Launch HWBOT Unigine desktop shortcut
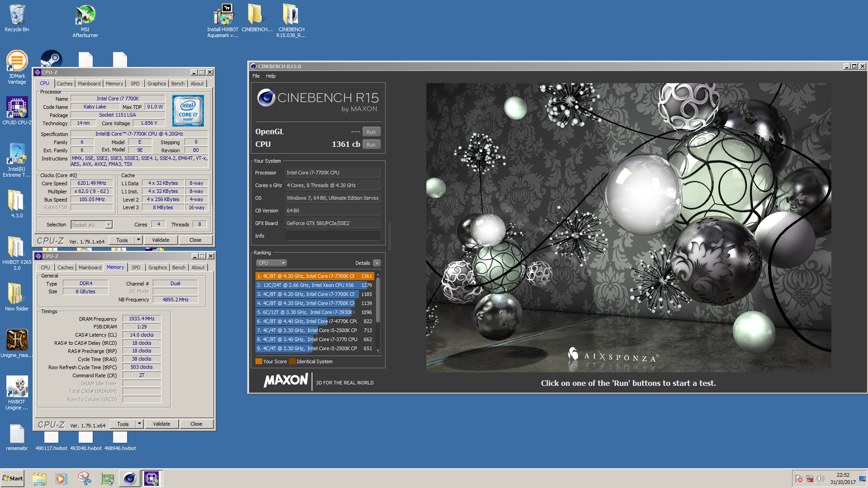Image resolution: width=868 pixels, height=488 pixels. click(17, 393)
